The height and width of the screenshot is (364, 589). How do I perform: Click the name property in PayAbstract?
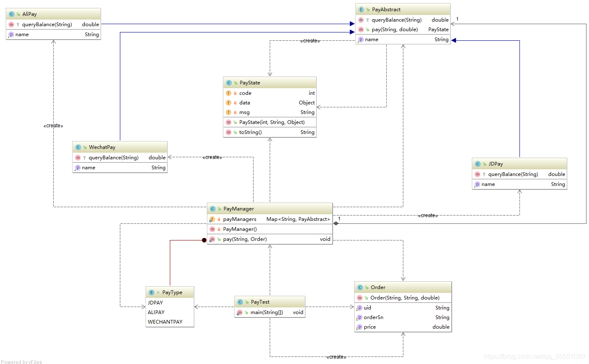[372, 40]
